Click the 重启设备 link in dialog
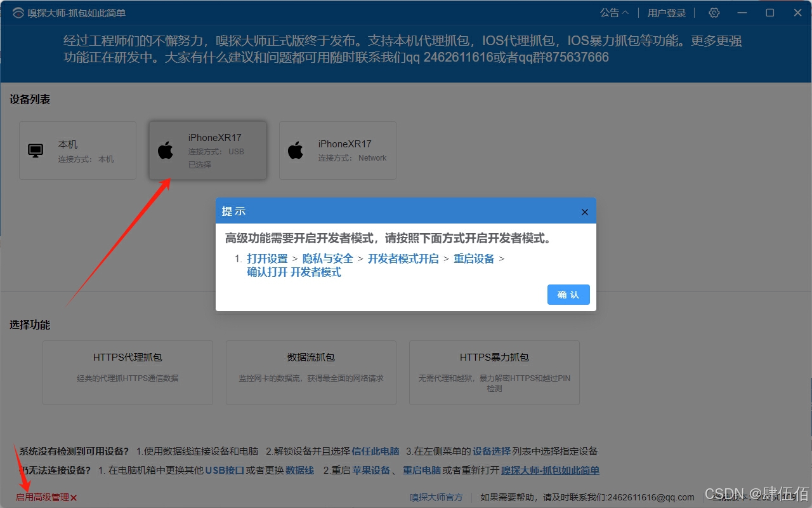 pyautogui.click(x=474, y=258)
